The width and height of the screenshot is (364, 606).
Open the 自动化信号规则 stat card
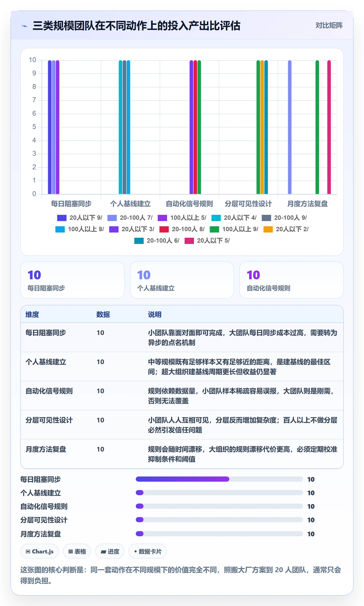[291, 280]
